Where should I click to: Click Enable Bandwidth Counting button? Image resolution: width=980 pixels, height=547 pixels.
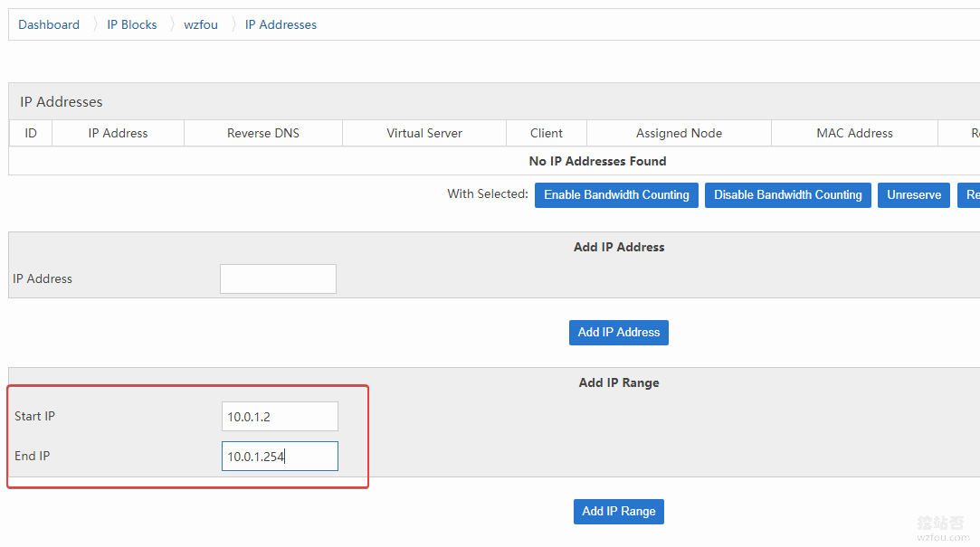pos(616,194)
